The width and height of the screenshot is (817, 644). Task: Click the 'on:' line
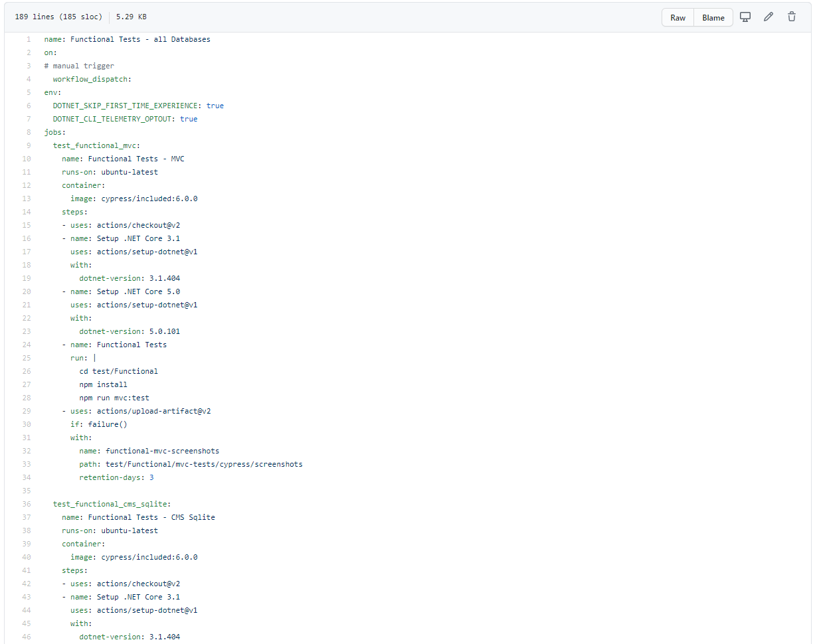51,52
